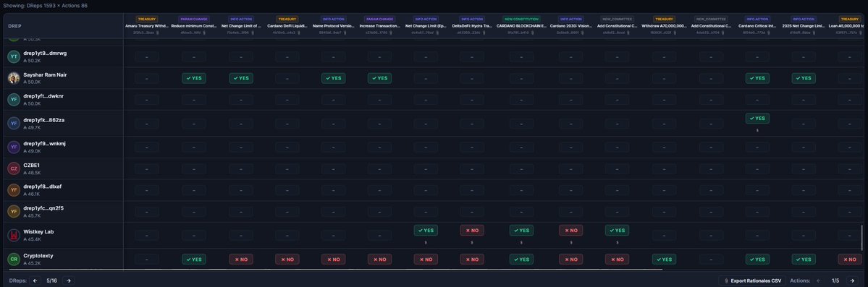The image size is (868, 287).
Task: Go to previous DReps page
Action: [35, 280]
